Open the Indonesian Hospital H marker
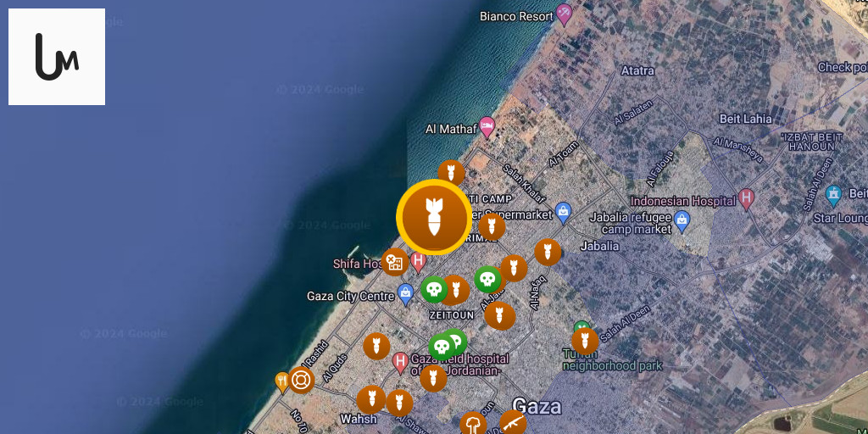This screenshot has height=434, width=868. click(747, 199)
